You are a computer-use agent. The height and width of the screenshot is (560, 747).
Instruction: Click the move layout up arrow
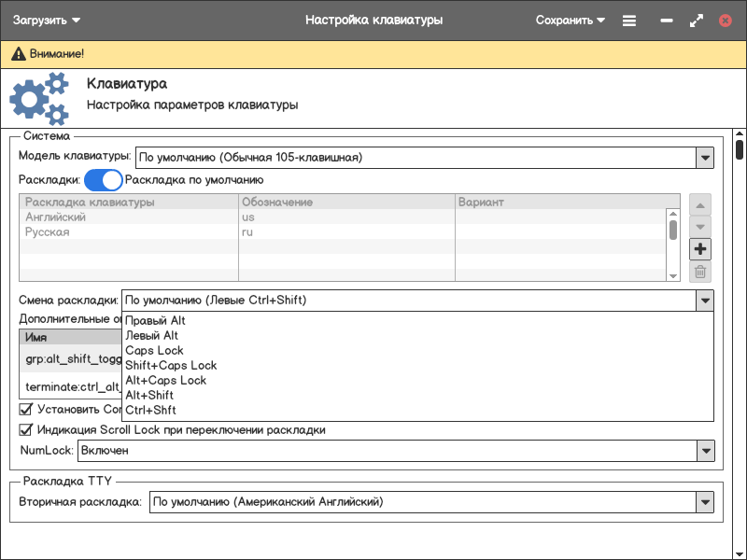pos(700,204)
